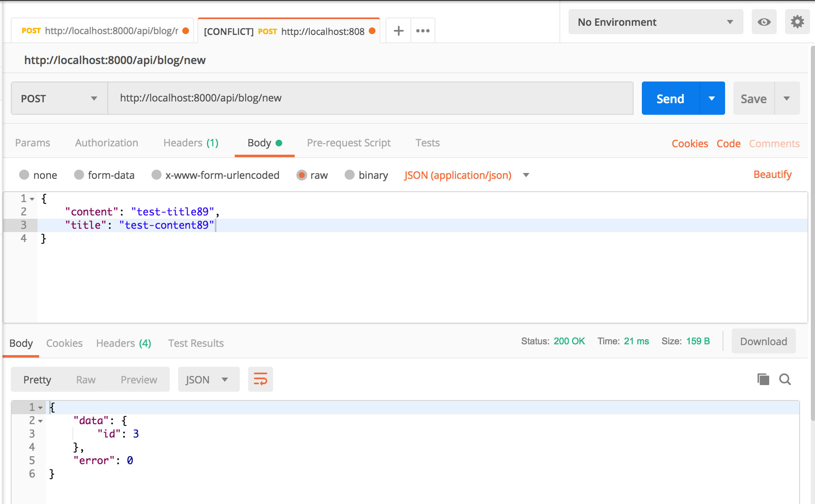
Task: Expand Send button dropdown arrow
Action: [712, 99]
